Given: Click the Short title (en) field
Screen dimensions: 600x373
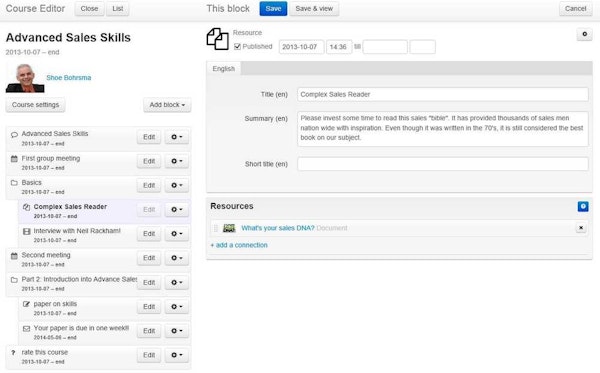Looking at the screenshot, I should coord(443,164).
